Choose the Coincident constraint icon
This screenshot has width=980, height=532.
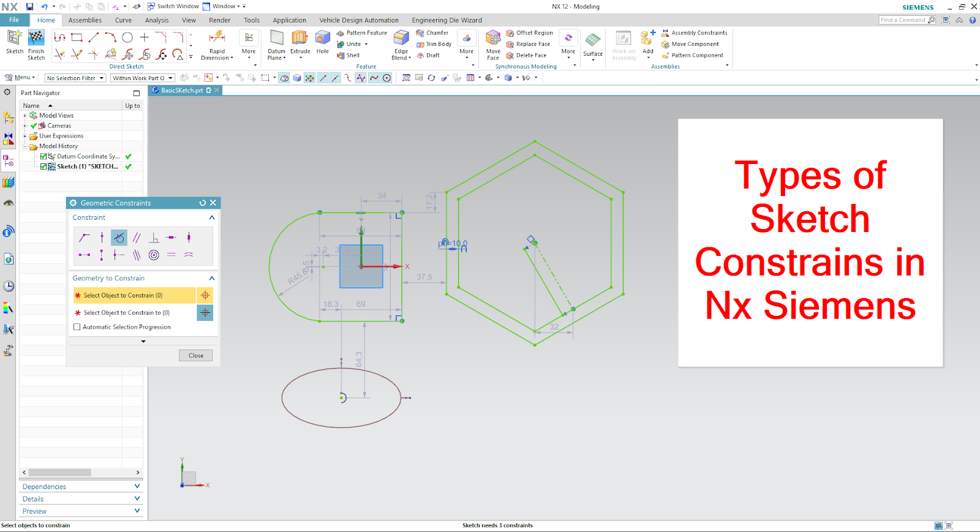(x=85, y=238)
